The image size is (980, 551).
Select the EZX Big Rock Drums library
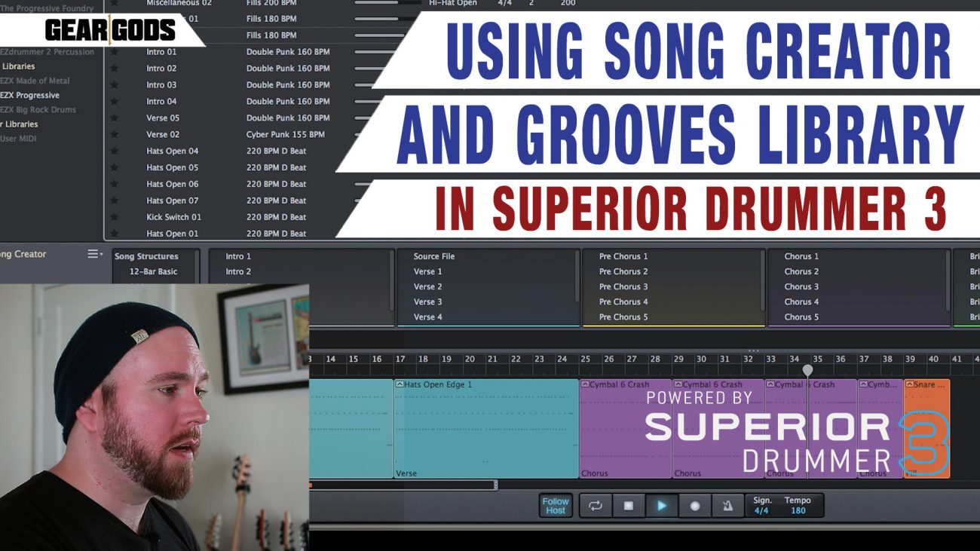pos(38,110)
